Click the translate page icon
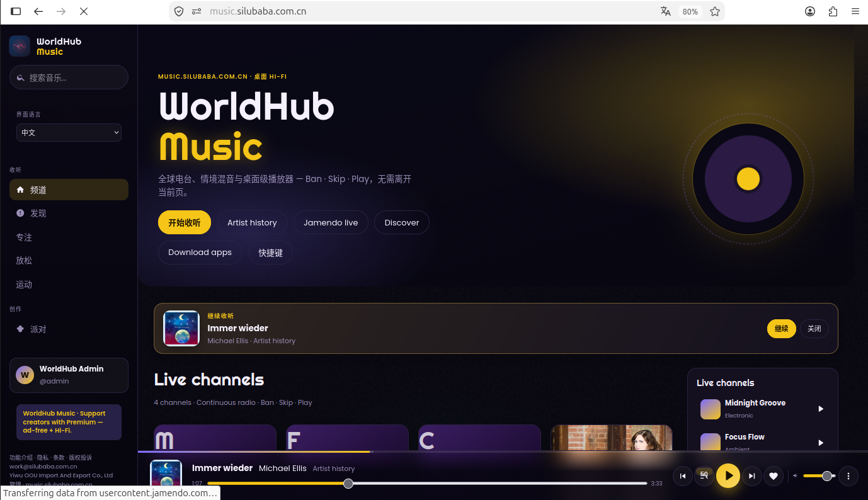868x500 pixels. tap(666, 11)
